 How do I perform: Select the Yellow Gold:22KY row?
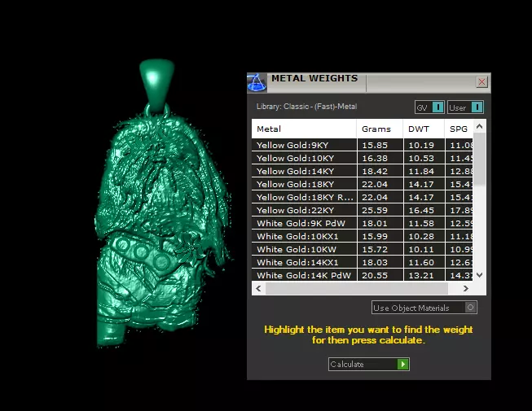click(362, 210)
